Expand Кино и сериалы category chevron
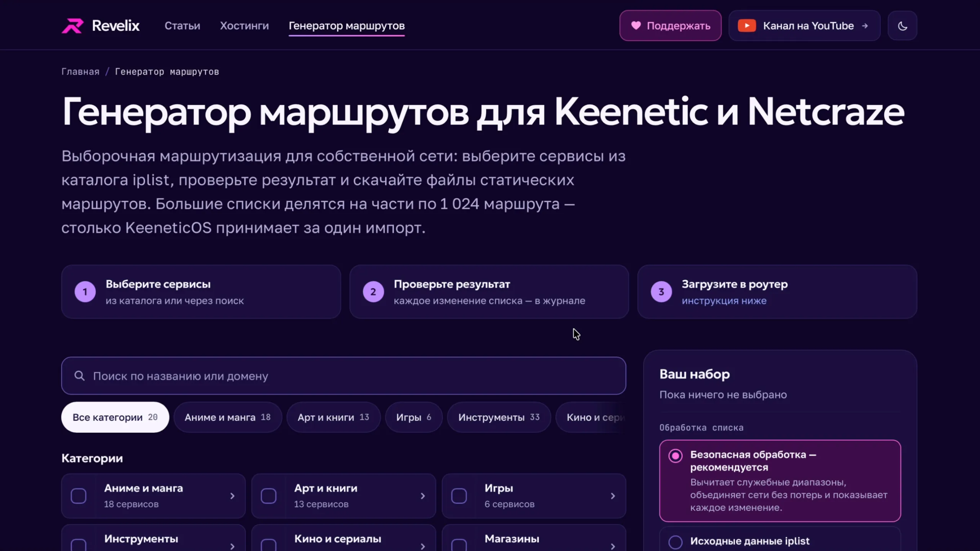This screenshot has width=980, height=551. pos(423,546)
